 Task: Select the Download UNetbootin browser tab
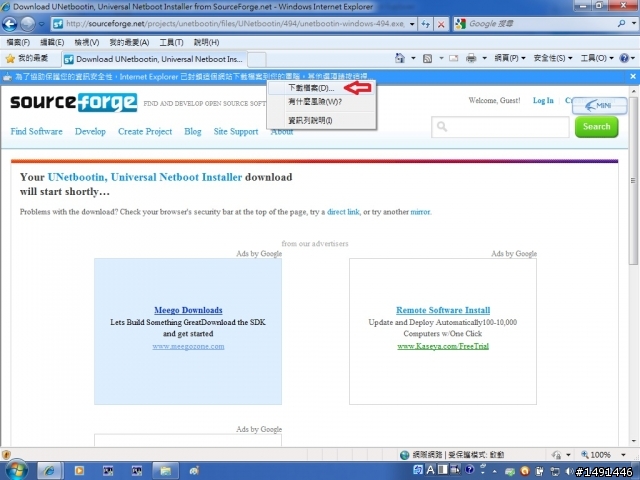coord(154,59)
